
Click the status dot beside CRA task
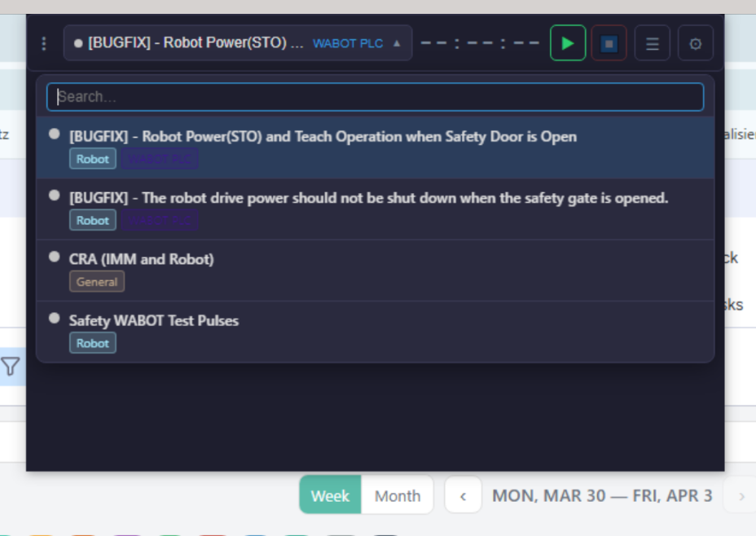[55, 257]
